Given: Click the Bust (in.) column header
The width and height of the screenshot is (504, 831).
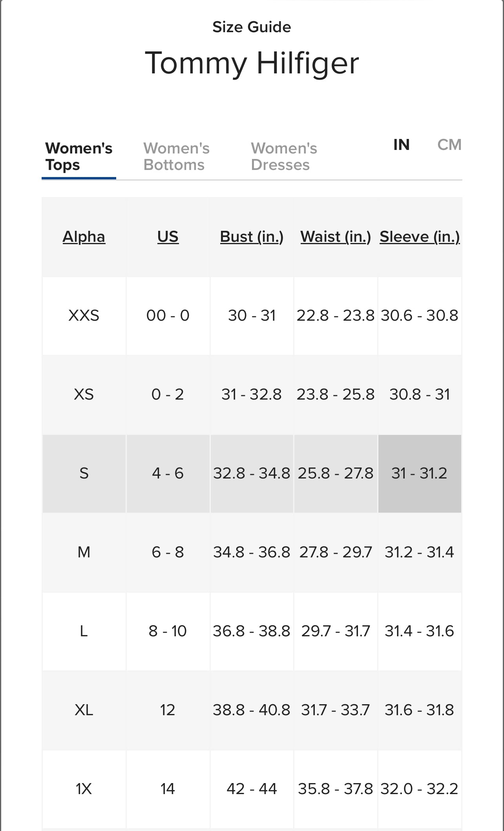Looking at the screenshot, I should [x=252, y=237].
